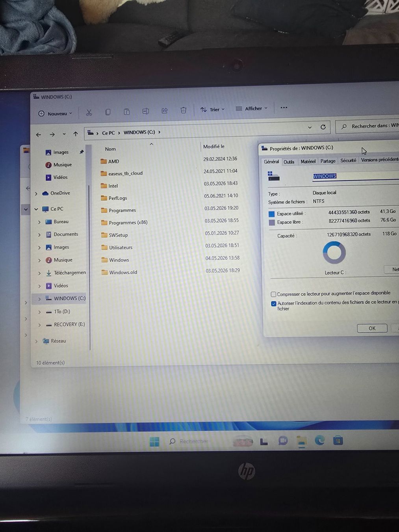Select the SWSetup folder
The image size is (399, 532).
coord(118,235)
